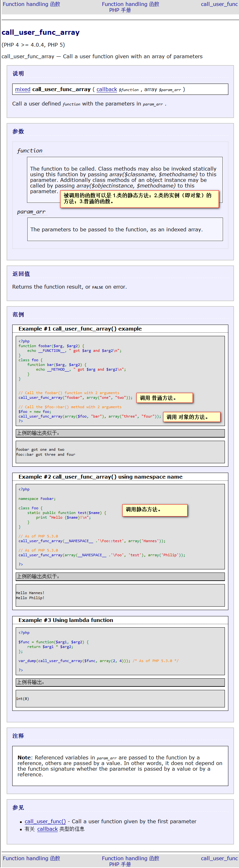Click the Example #1 call_user_func_array() example title
Image resolution: width=239 pixels, height=868 pixels.
[x=80, y=329]
